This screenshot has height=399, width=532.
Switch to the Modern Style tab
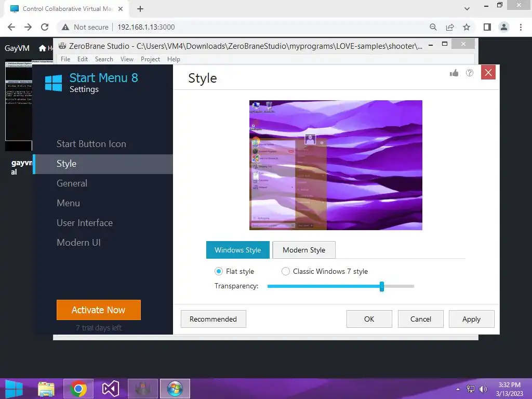[304, 250]
